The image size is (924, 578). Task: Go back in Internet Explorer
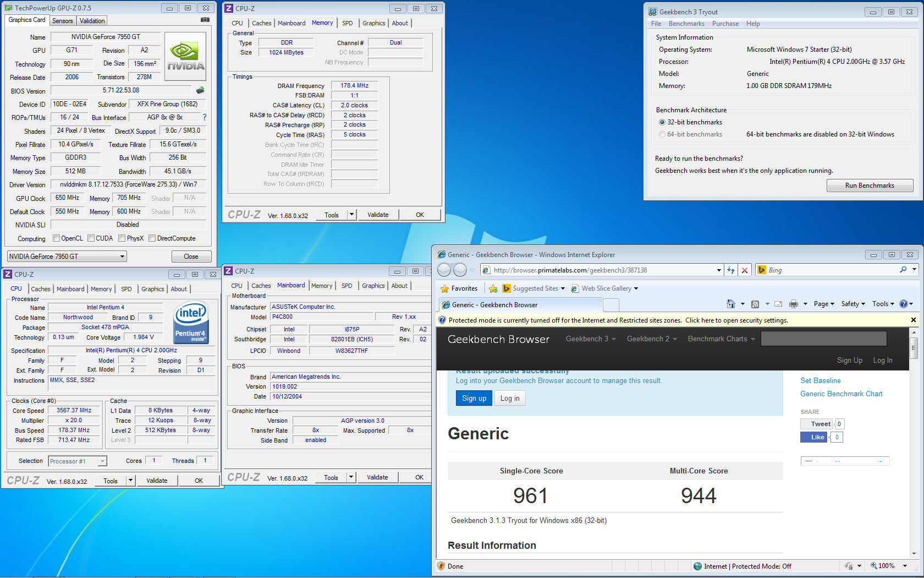pos(444,270)
